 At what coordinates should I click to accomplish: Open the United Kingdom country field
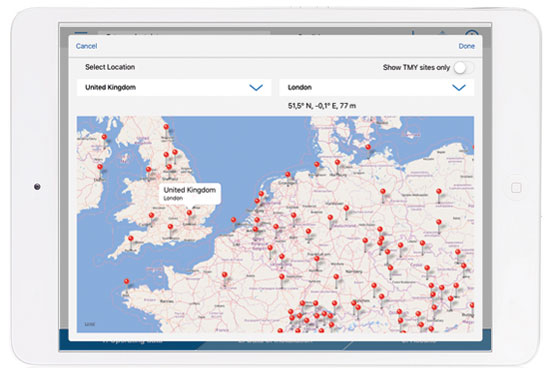pos(174,87)
